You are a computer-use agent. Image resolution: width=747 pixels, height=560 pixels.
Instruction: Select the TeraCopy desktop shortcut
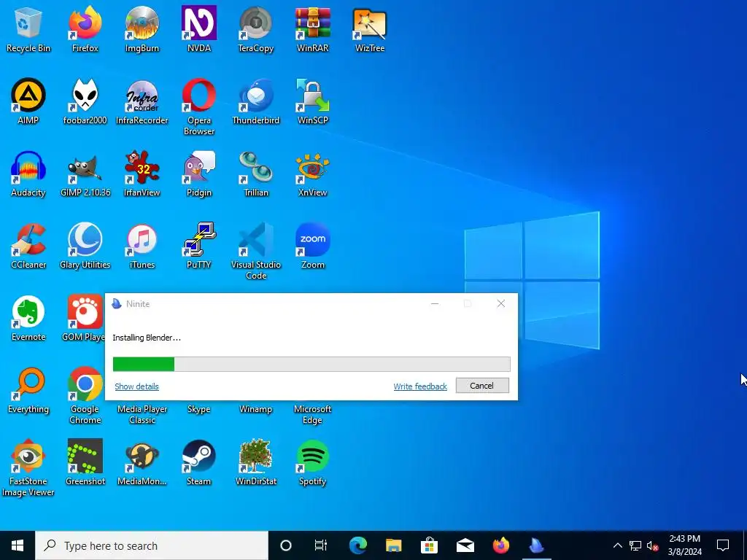tap(256, 28)
